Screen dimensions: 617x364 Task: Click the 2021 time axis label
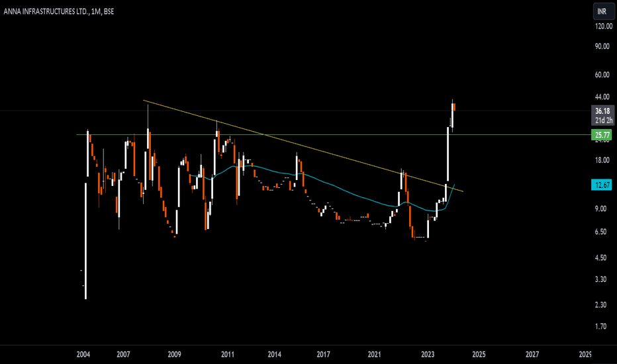point(374,354)
